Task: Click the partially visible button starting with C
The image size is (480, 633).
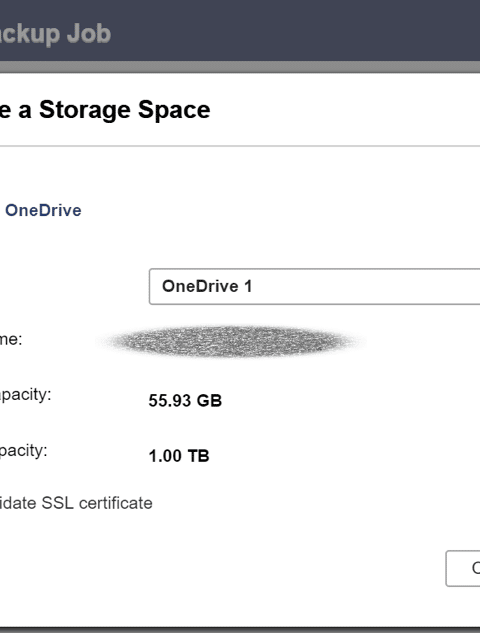Action: pyautogui.click(x=463, y=568)
